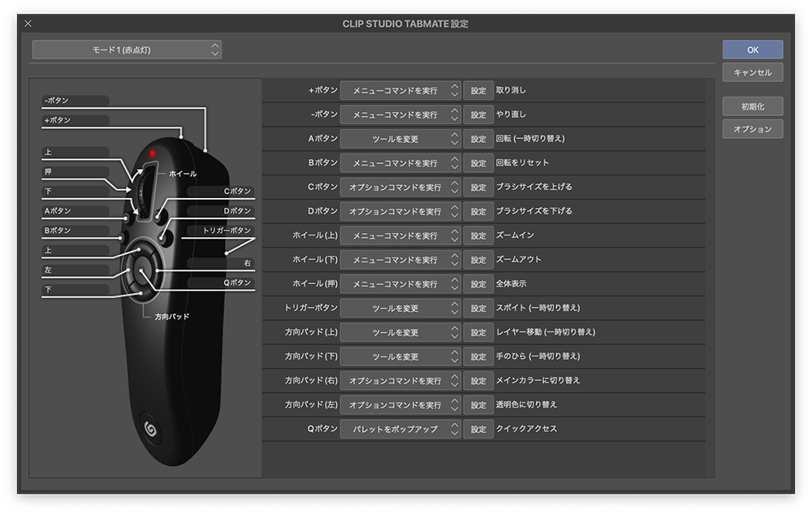The width and height of the screenshot is (812, 514).
Task: Expand the +ボタン action type dropdown
Action: pyautogui.click(x=400, y=91)
